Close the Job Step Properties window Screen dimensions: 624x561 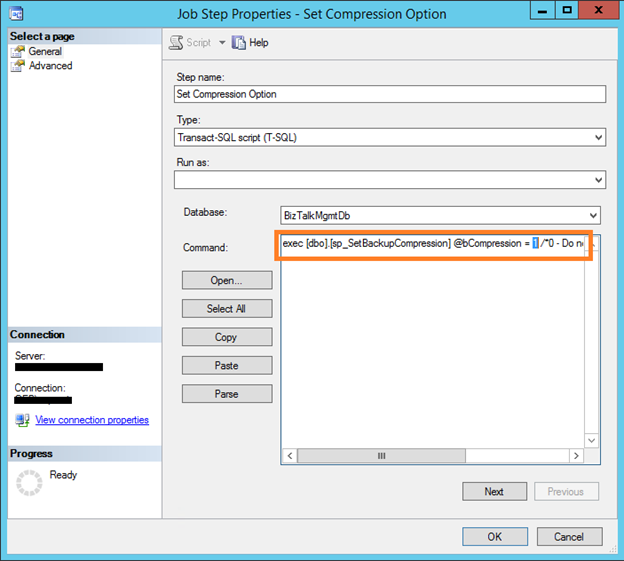click(x=598, y=10)
